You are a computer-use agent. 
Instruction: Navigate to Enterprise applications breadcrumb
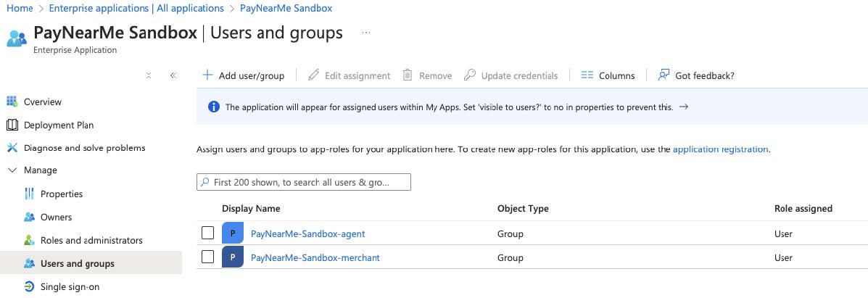click(x=136, y=8)
